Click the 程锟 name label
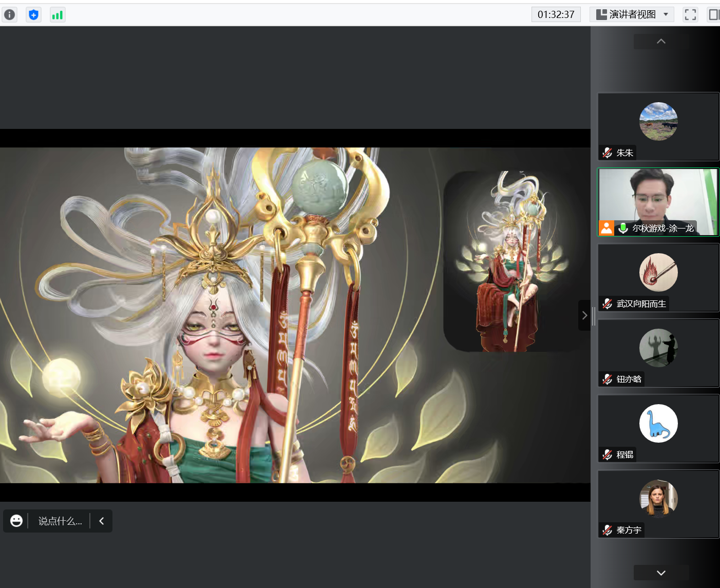This screenshot has height=588, width=720. [x=625, y=454]
